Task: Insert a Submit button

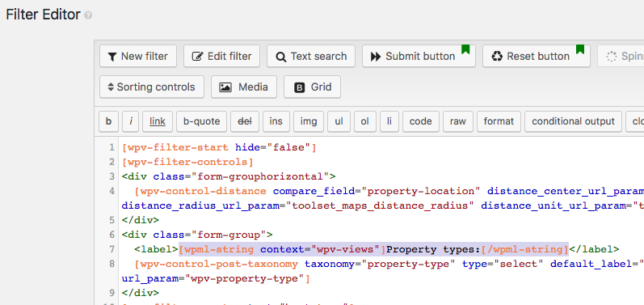Action: pos(419,57)
